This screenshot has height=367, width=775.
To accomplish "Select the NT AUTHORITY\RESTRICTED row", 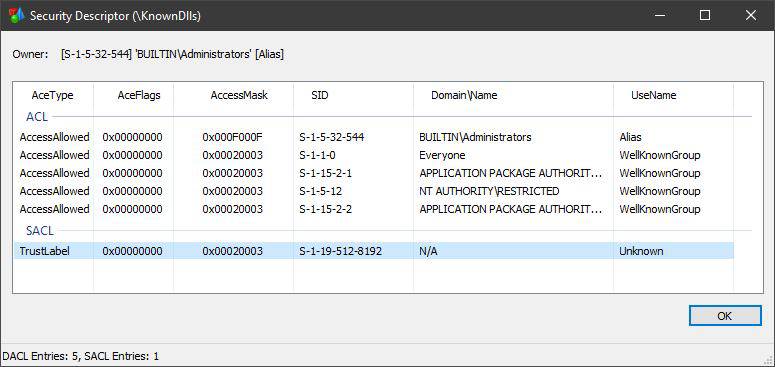I will tap(374, 191).
